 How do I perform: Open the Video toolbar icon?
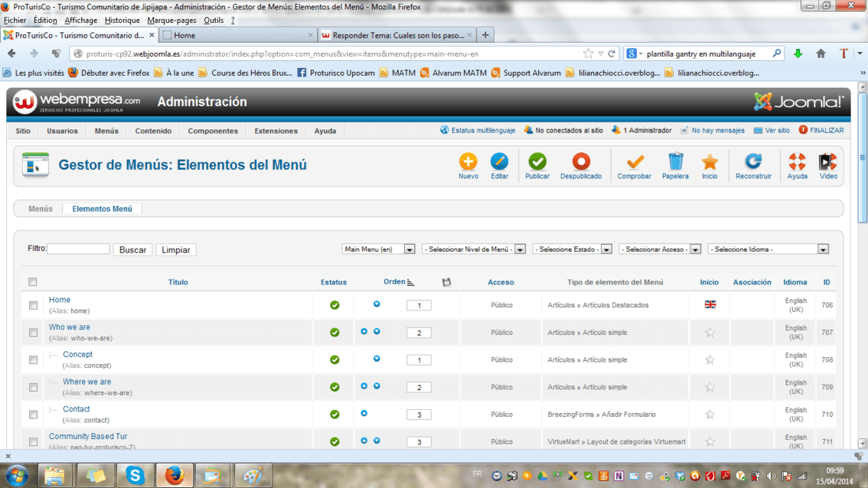(x=828, y=162)
